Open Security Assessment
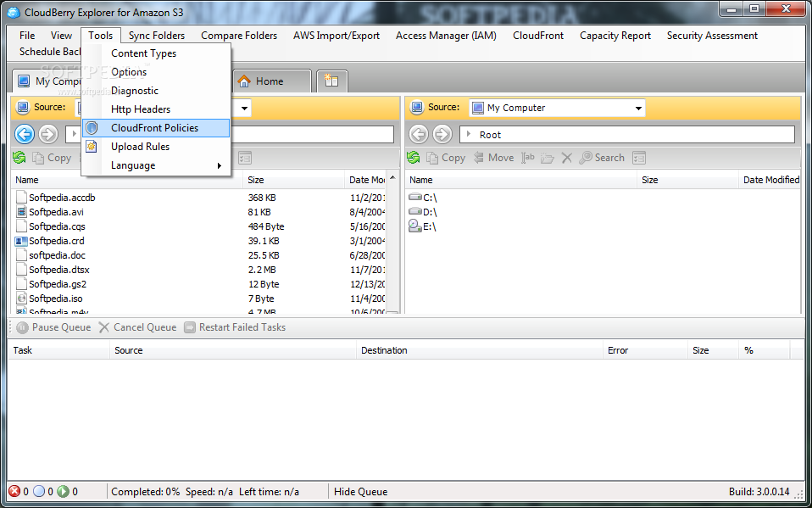Screen dimensions: 812x508 coord(712,36)
